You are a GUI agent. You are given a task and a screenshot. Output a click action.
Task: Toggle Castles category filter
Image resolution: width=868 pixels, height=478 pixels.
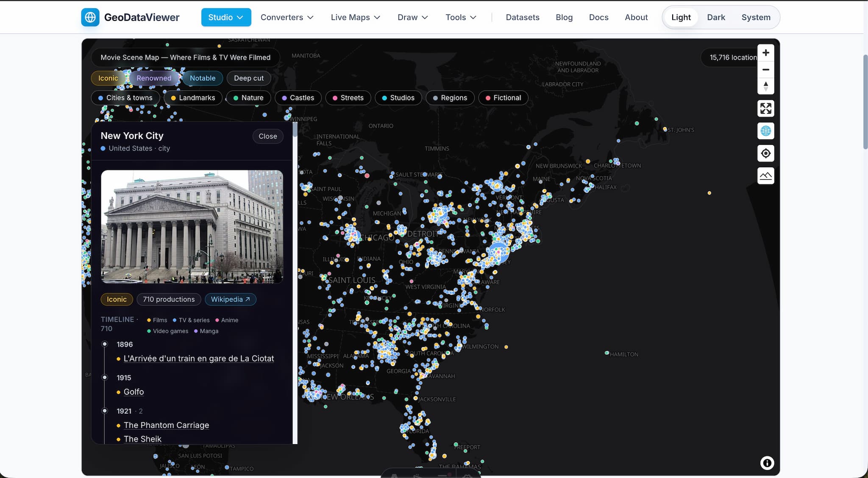(x=298, y=98)
